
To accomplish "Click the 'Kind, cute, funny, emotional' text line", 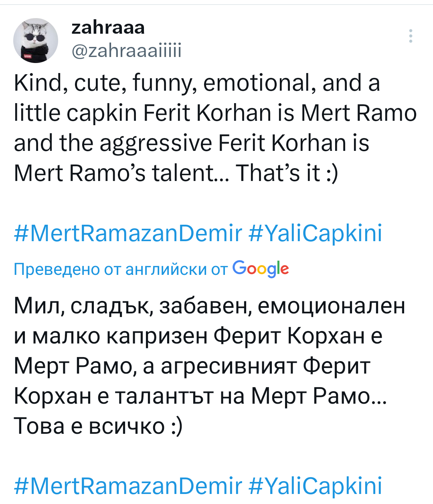I will click(197, 83).
